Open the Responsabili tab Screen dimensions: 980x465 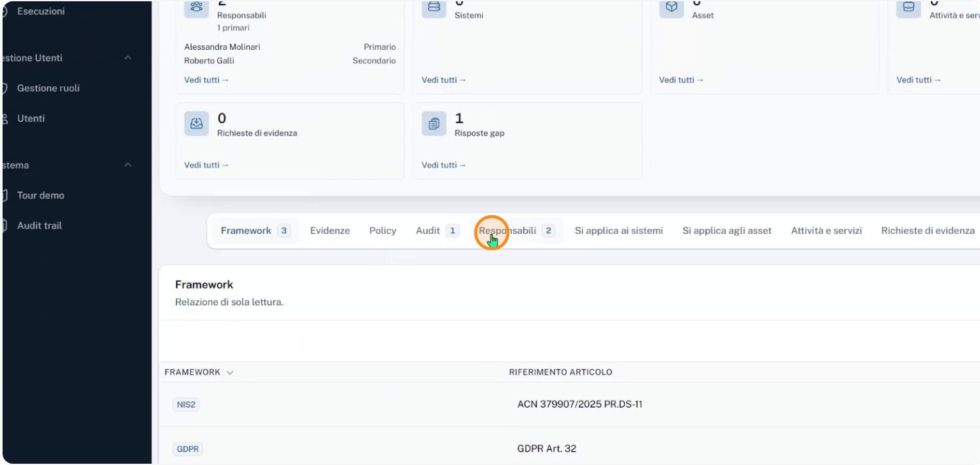(x=517, y=231)
